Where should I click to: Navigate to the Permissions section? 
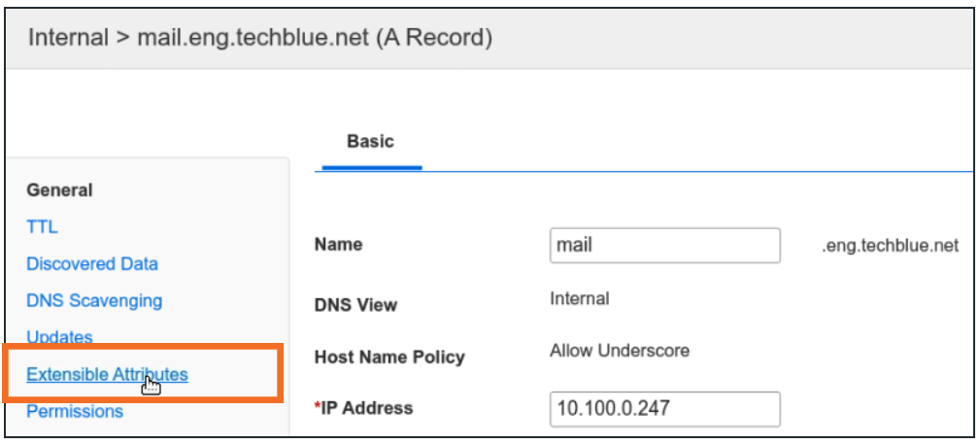[75, 412]
